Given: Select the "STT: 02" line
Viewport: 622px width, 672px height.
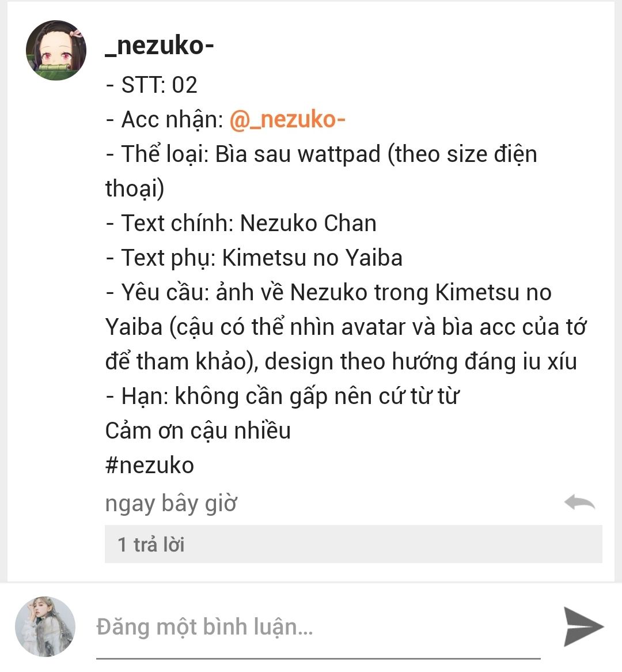Looking at the screenshot, I should [x=151, y=84].
